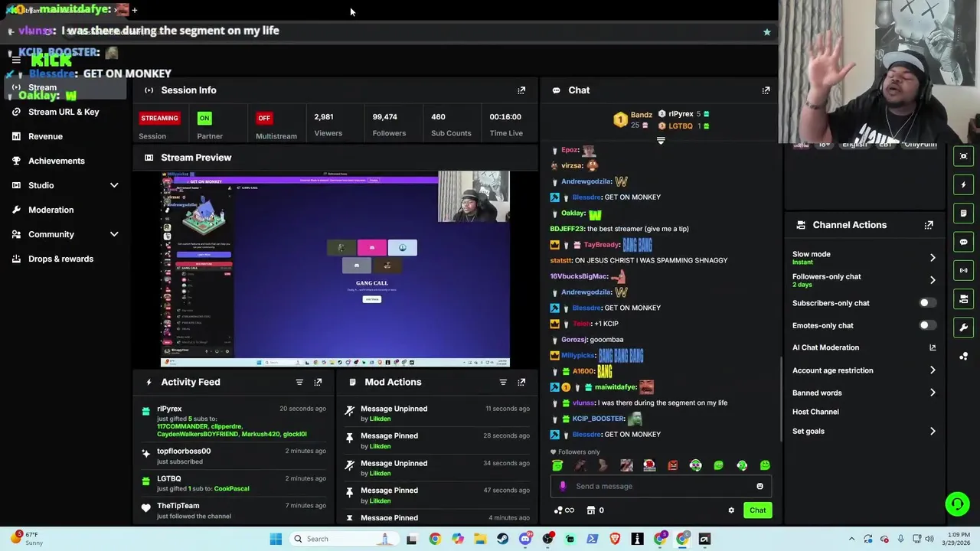Open gifted sub recipient CookPascal
The width and height of the screenshot is (980, 551).
click(231, 489)
